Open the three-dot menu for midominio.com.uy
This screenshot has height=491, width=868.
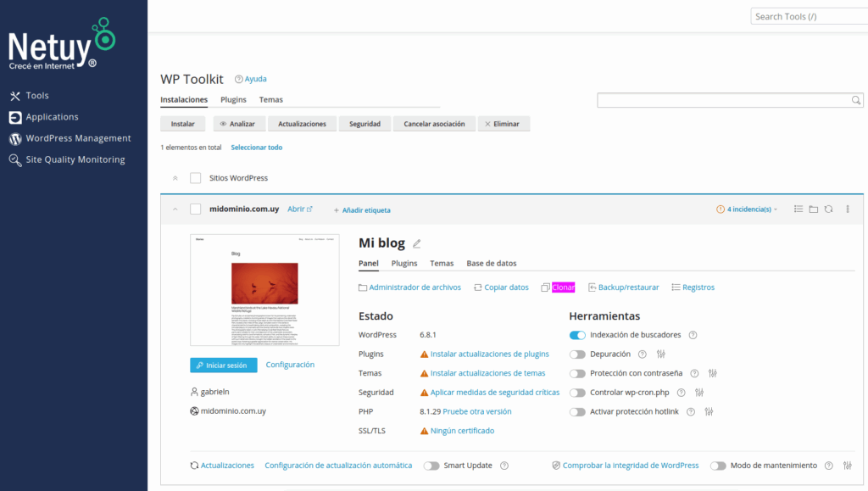(x=848, y=209)
